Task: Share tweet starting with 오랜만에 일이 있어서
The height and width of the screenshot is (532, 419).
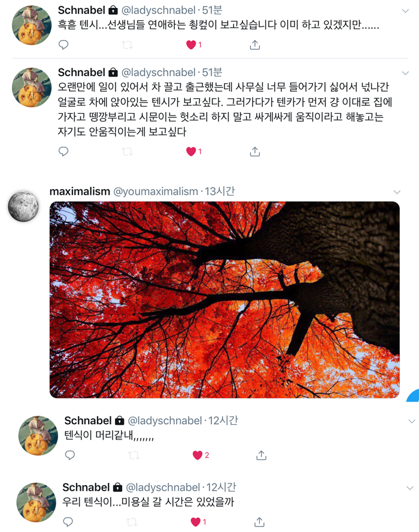Action: pos(254,152)
